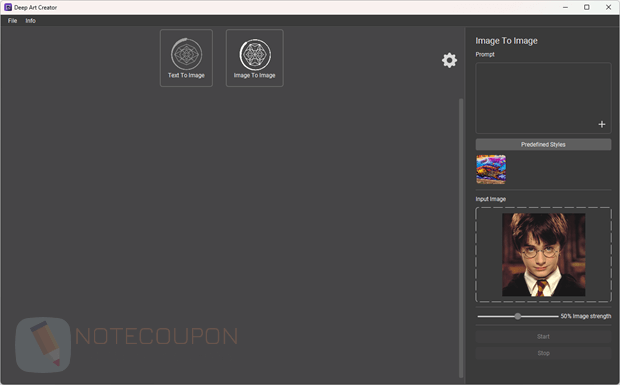
Task: Click inside the Prompt text area
Action: (x=543, y=98)
